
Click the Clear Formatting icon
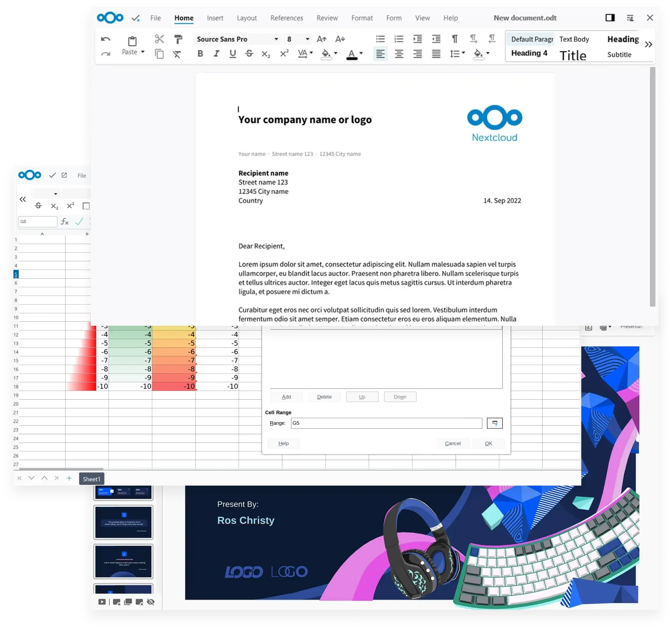[x=177, y=54]
